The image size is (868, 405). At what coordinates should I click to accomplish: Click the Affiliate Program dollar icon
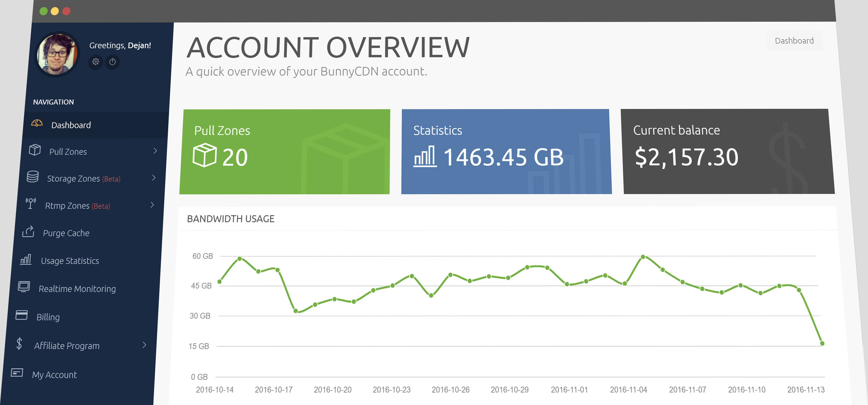coord(19,343)
